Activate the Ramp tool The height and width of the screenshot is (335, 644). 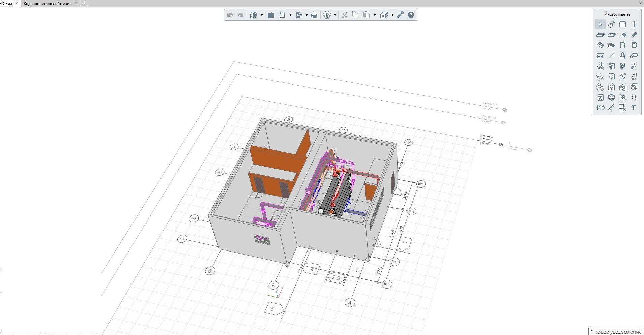(611, 45)
